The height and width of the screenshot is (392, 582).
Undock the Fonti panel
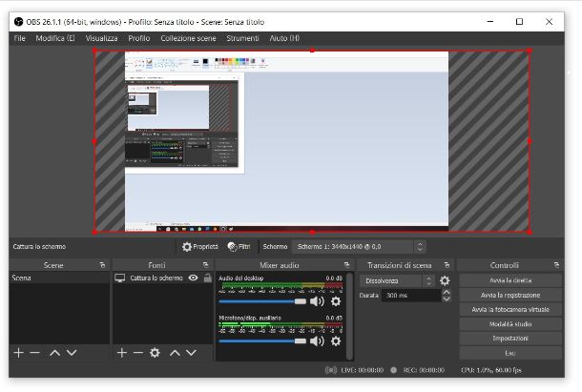click(206, 265)
